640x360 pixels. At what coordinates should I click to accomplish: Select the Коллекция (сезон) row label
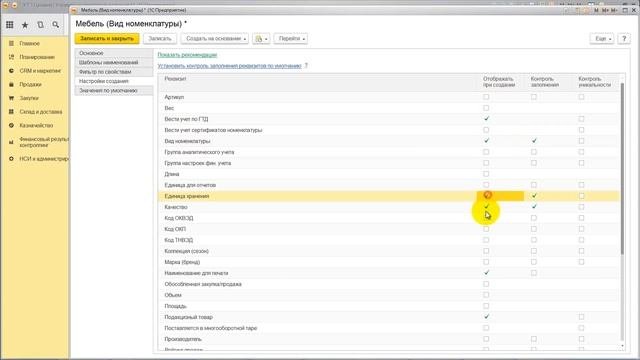[x=187, y=251]
